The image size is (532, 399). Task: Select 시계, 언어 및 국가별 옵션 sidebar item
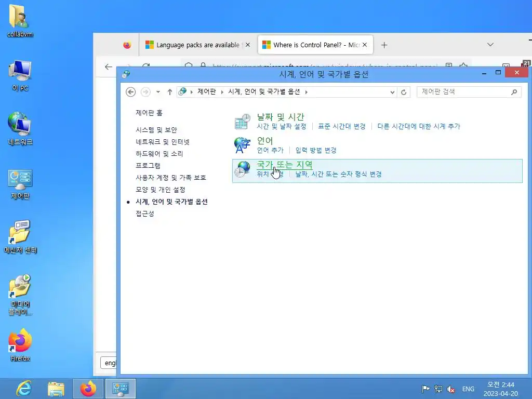(x=171, y=202)
